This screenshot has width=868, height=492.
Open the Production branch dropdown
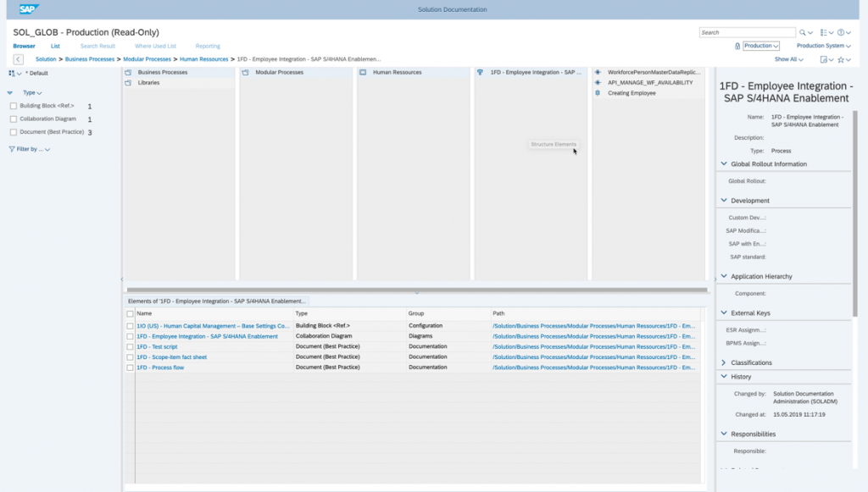click(x=761, y=46)
